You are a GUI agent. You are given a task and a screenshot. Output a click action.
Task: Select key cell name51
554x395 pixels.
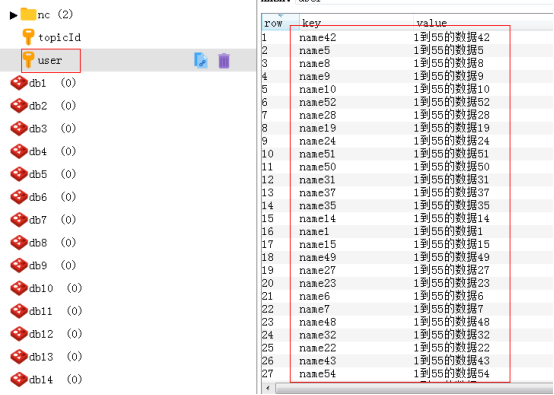(318, 154)
